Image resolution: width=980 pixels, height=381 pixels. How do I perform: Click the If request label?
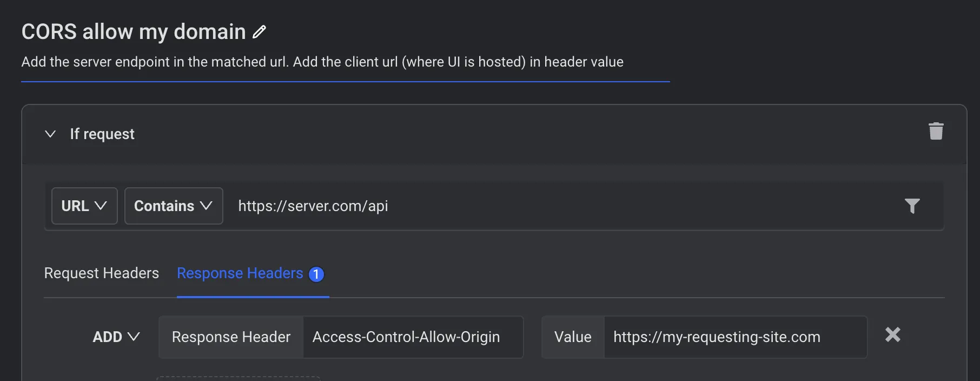pyautogui.click(x=102, y=134)
